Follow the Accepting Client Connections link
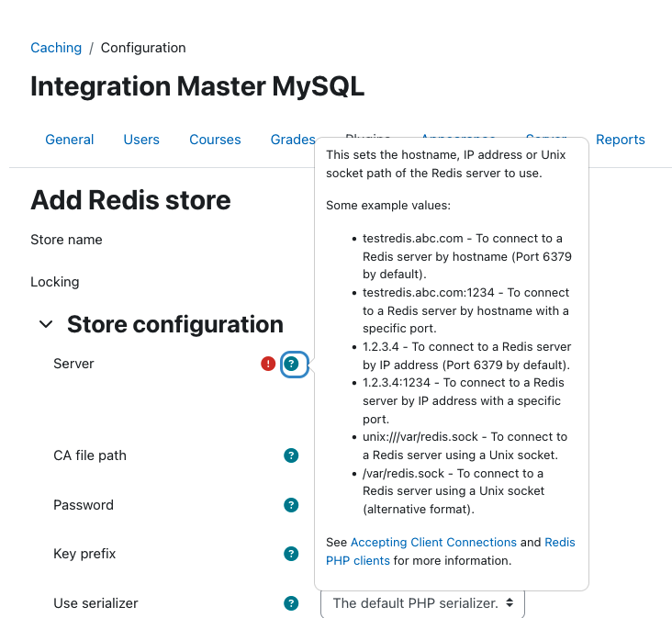This screenshot has width=672, height=618. pos(433,543)
